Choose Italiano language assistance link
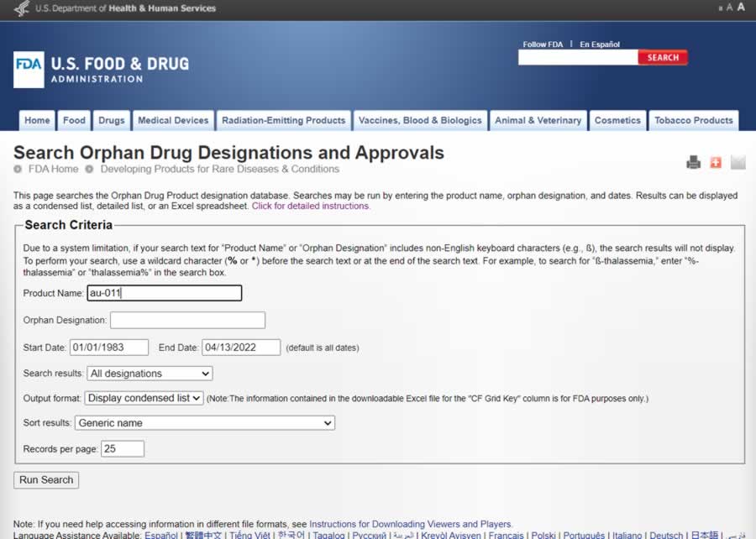The image size is (756, 539). click(x=627, y=535)
